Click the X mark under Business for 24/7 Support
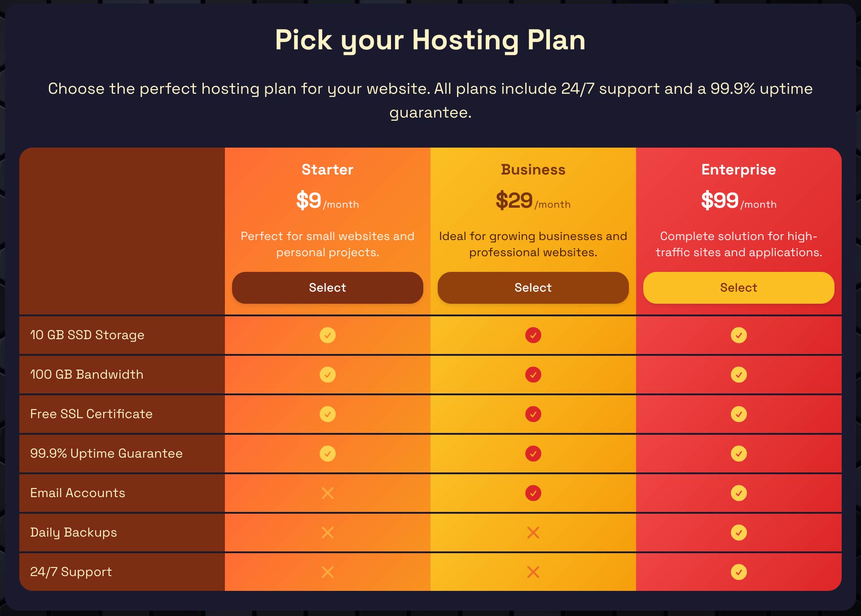The image size is (861, 616). coord(533,572)
